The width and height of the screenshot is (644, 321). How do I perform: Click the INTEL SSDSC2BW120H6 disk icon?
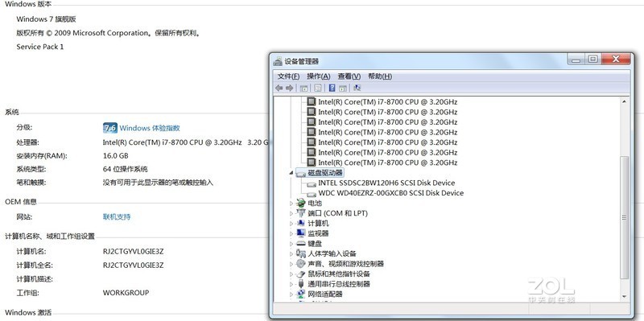312,183
